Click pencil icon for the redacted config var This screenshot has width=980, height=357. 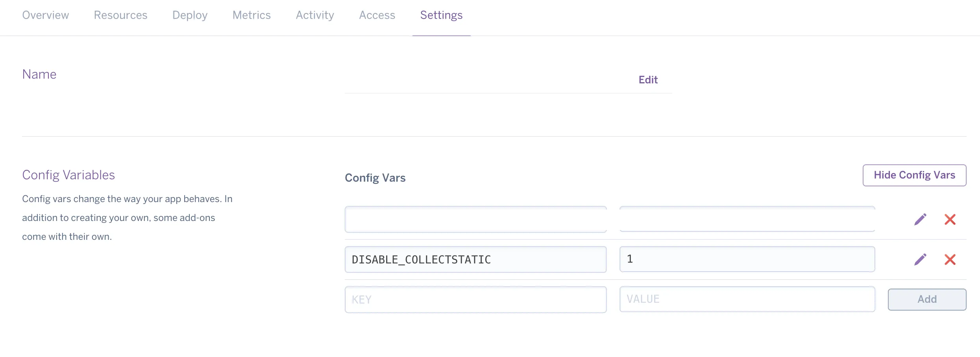click(920, 219)
